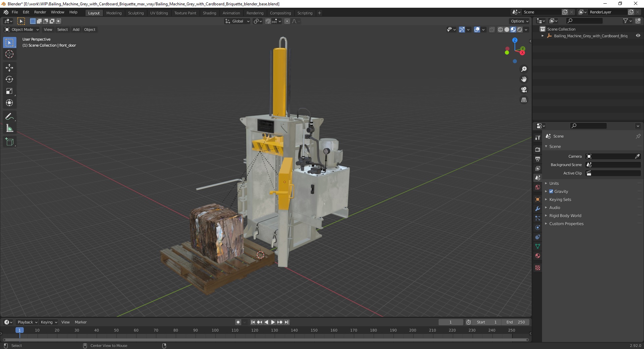Hide the Bailing_Machine collection with eye icon
The image size is (644, 349).
tap(638, 36)
